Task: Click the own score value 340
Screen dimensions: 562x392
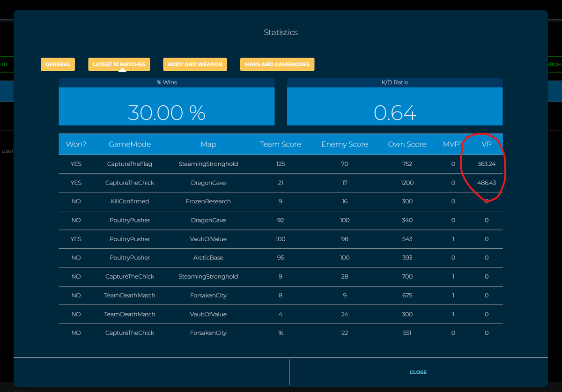Action: coord(407,220)
